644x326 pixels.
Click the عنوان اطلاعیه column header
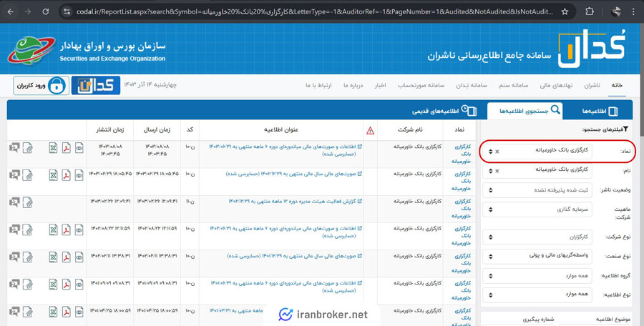(x=281, y=129)
